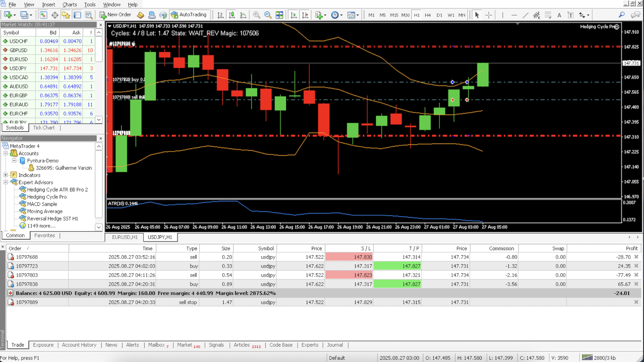Toggle chart shift
Image resolution: width=644 pixels, height=362 pixels.
[305, 15]
